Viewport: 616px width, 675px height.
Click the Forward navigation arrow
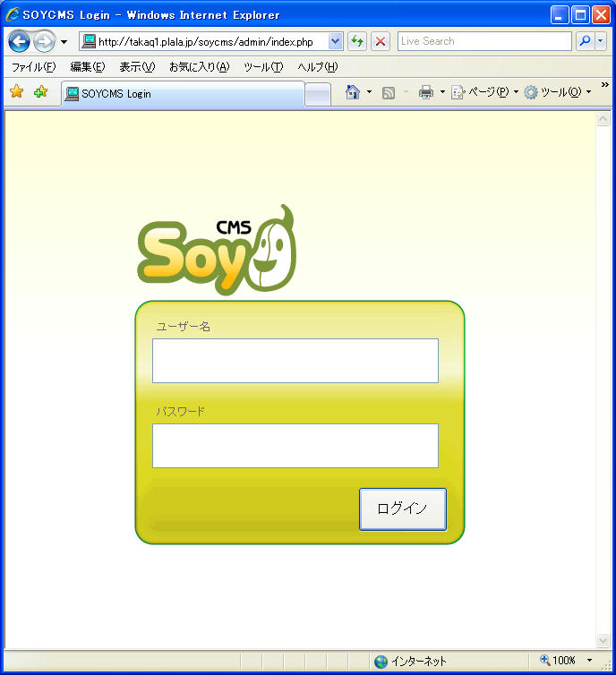[x=44, y=42]
